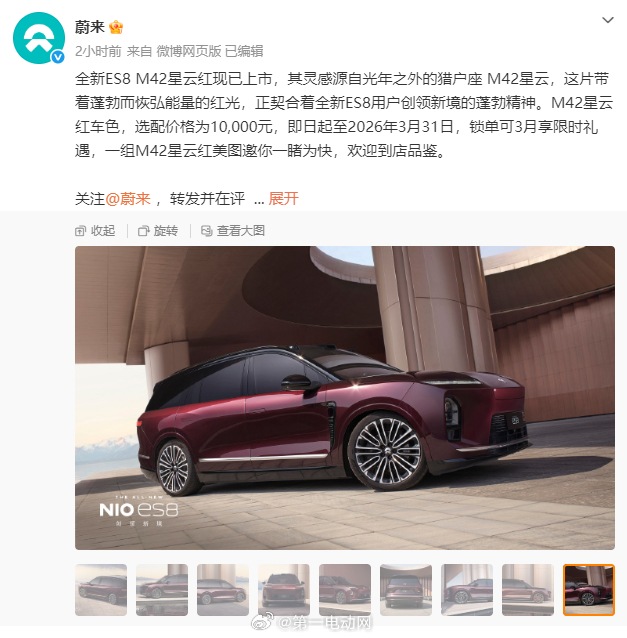The image size is (627, 638).
Task: Select the sixth thumbnail showing rear view
Action: pyautogui.click(x=406, y=590)
